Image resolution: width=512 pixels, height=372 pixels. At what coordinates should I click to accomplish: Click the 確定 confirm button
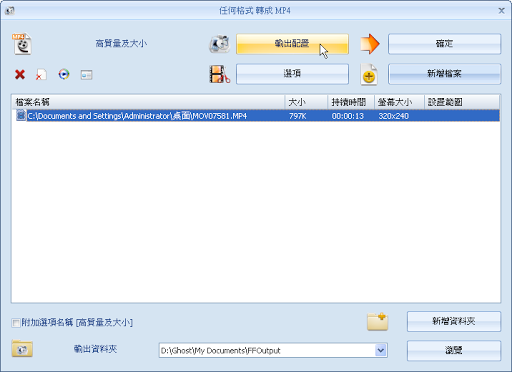coord(444,44)
